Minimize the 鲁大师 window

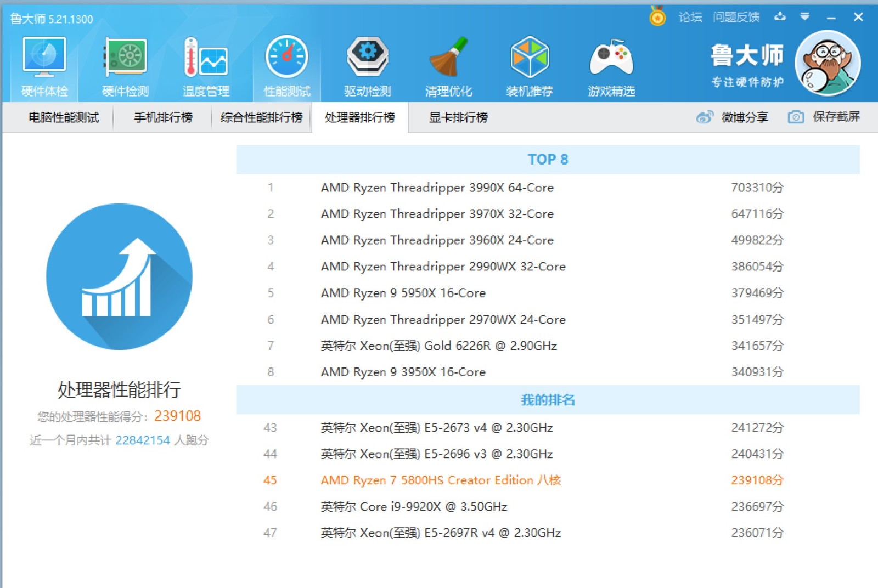point(831,18)
